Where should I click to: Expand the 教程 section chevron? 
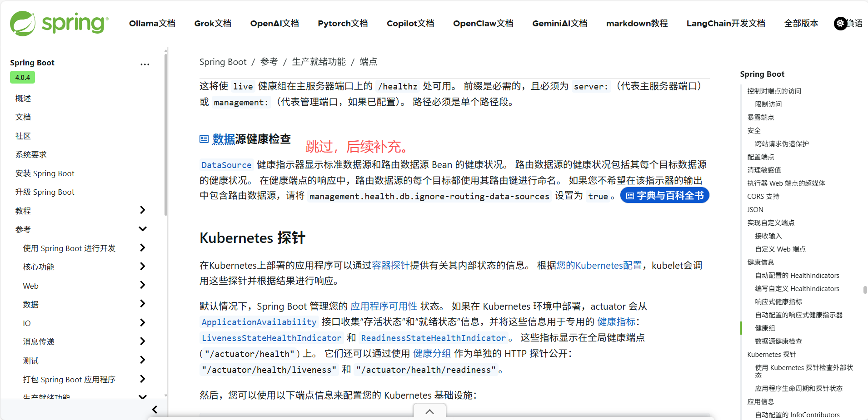pos(142,210)
